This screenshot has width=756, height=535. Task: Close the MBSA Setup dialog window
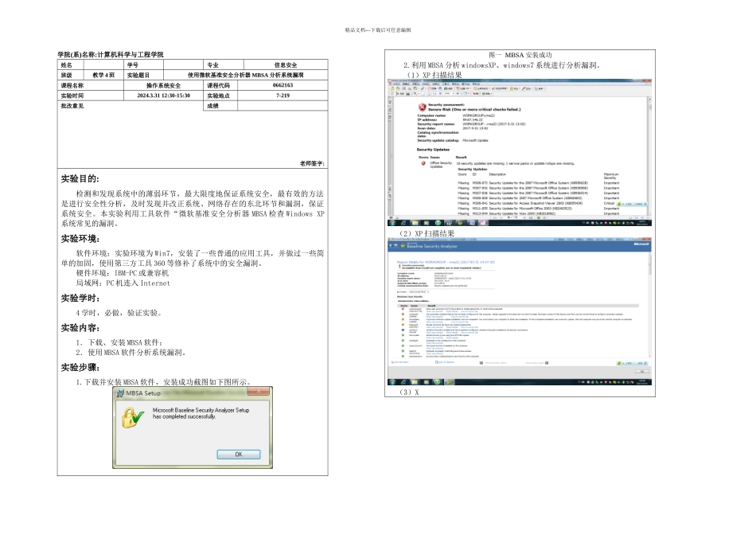click(x=259, y=392)
